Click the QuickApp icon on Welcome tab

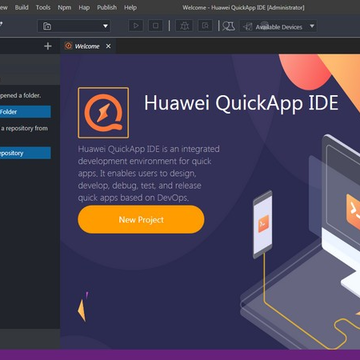68,46
